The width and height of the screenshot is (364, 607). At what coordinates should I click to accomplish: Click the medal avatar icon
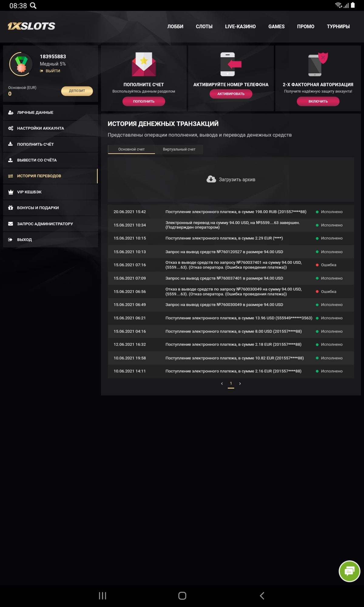pos(21,64)
